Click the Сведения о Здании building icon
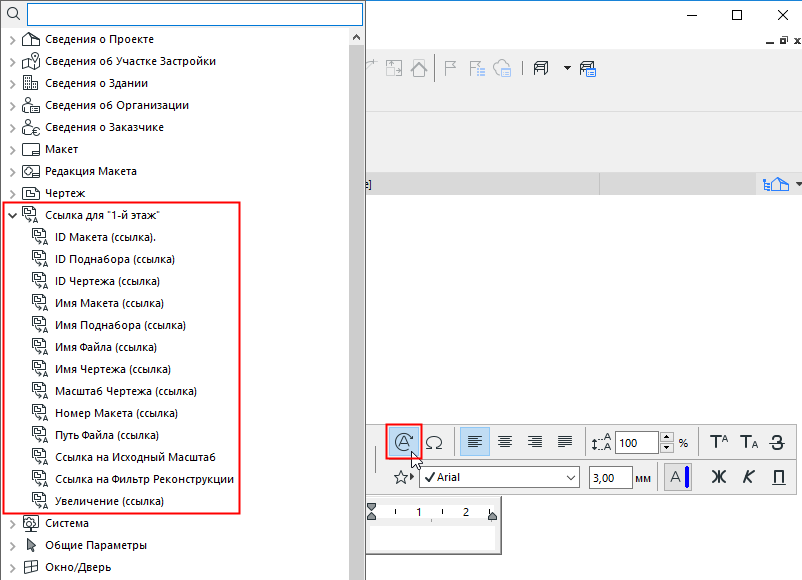The width and height of the screenshot is (802, 580). (x=31, y=83)
